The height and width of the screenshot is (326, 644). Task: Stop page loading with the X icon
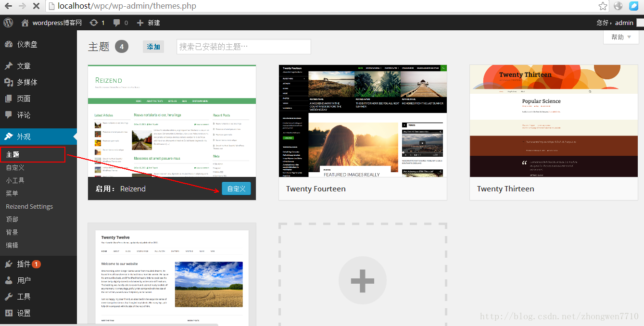[x=37, y=6]
